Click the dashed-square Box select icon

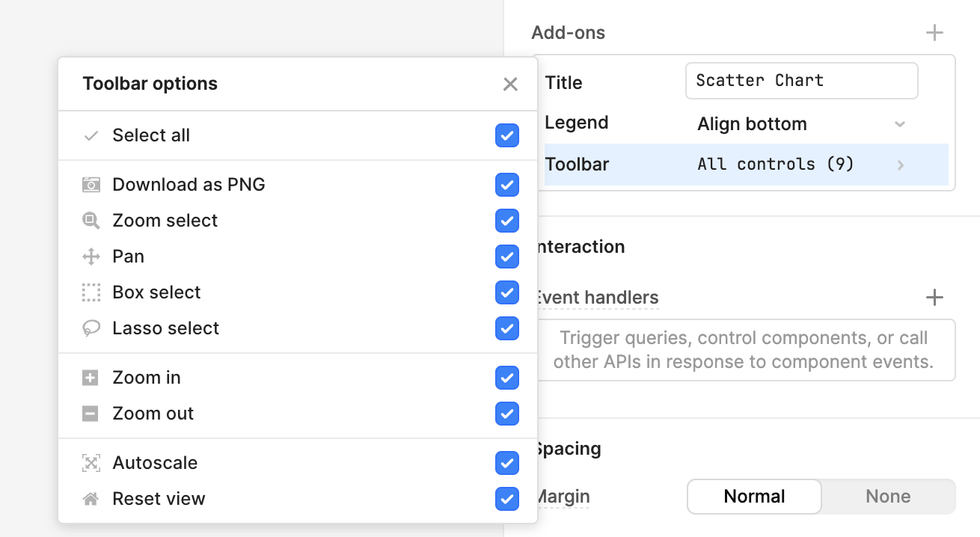(x=91, y=292)
